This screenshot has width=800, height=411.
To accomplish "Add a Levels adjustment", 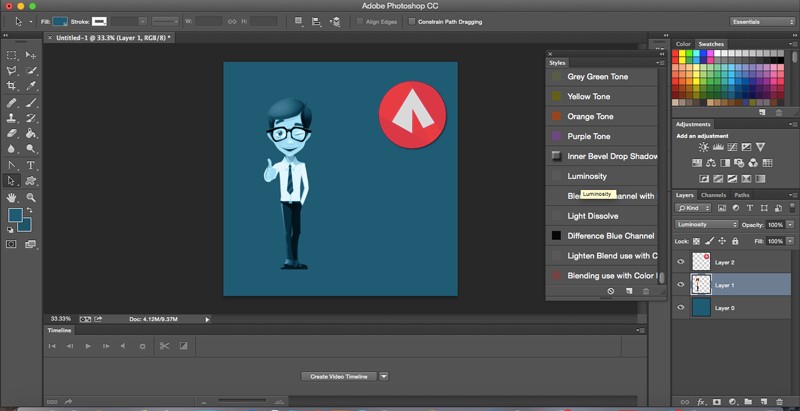I will tap(718, 147).
